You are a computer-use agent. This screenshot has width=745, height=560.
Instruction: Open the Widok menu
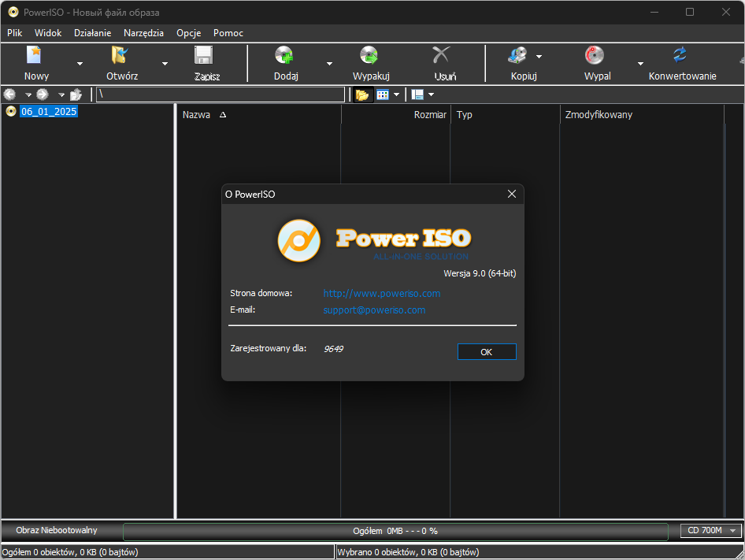(48, 33)
